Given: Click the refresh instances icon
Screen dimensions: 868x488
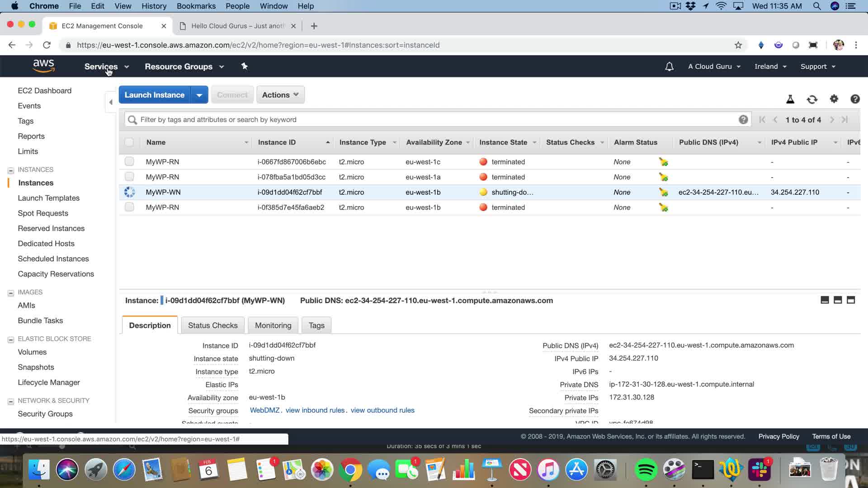Looking at the screenshot, I should 812,99.
